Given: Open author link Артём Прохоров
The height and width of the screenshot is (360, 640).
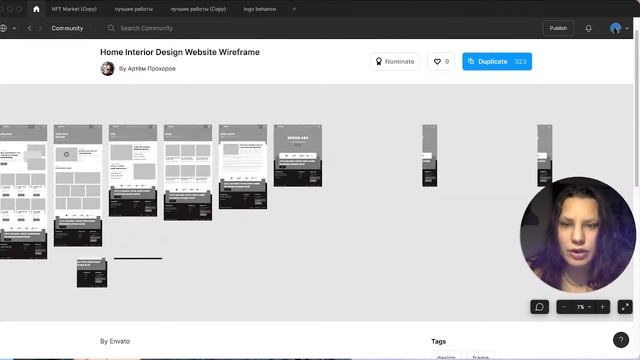Looking at the screenshot, I should point(151,69).
